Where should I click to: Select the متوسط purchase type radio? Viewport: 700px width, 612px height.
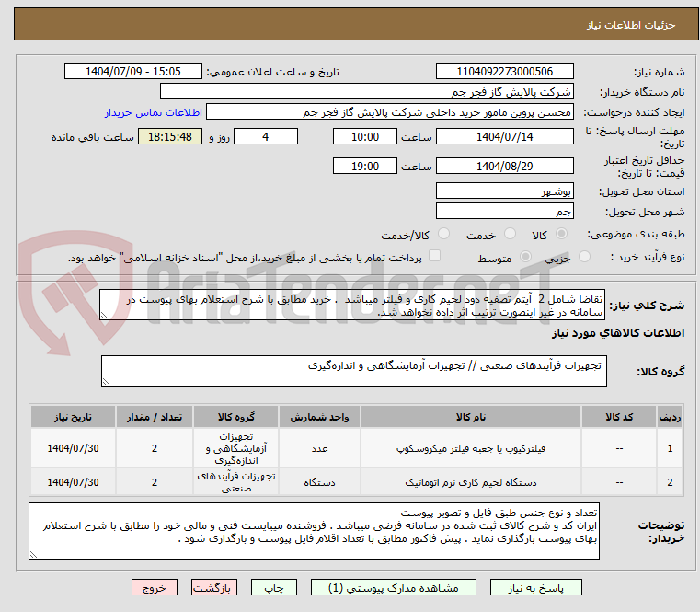525,257
